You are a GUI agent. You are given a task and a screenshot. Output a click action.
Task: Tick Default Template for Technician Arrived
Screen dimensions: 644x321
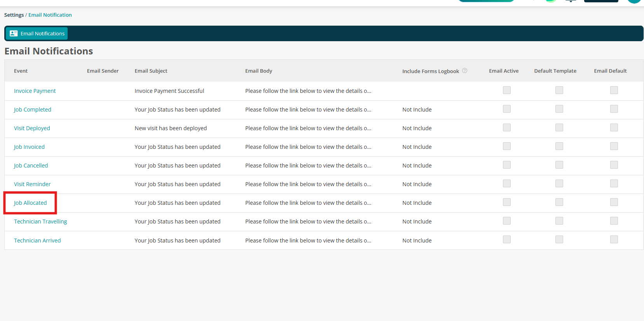[559, 239]
